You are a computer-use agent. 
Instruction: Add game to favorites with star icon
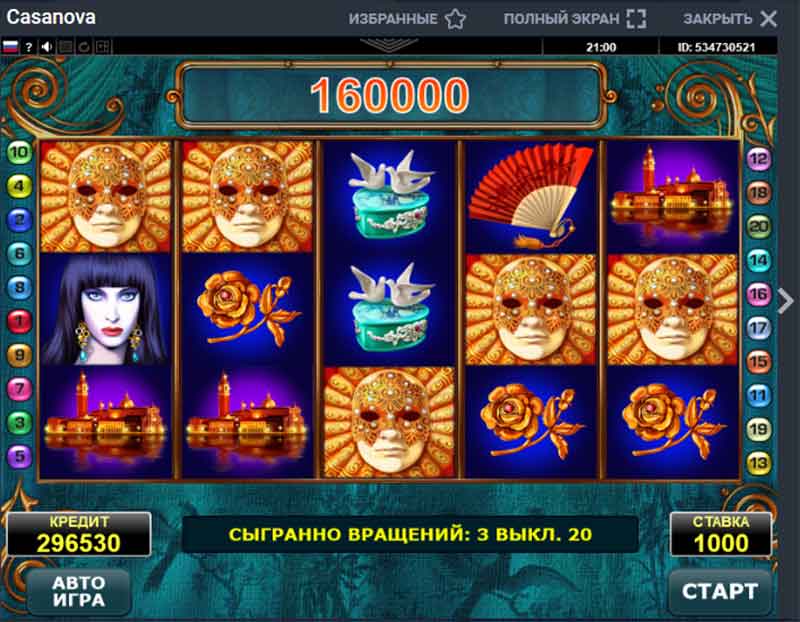point(455,19)
